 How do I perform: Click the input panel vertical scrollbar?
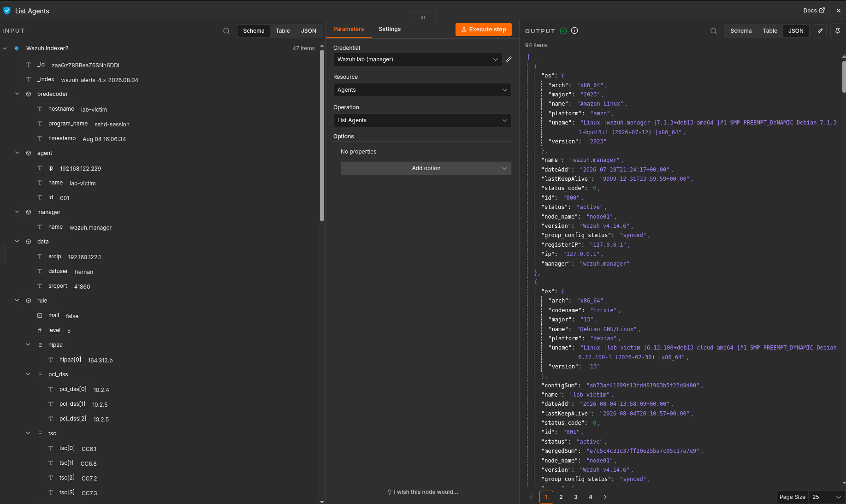click(322, 136)
